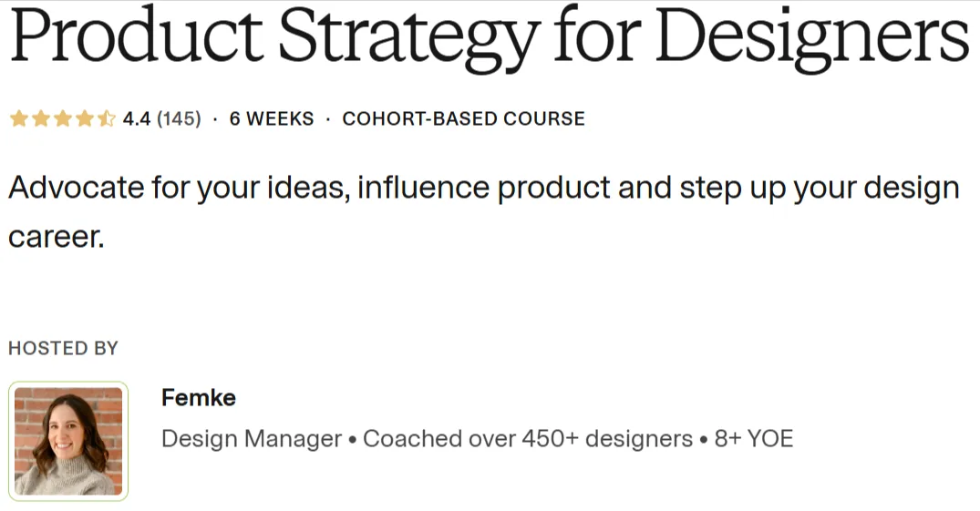Open the 4.4 rating score

[x=136, y=118]
